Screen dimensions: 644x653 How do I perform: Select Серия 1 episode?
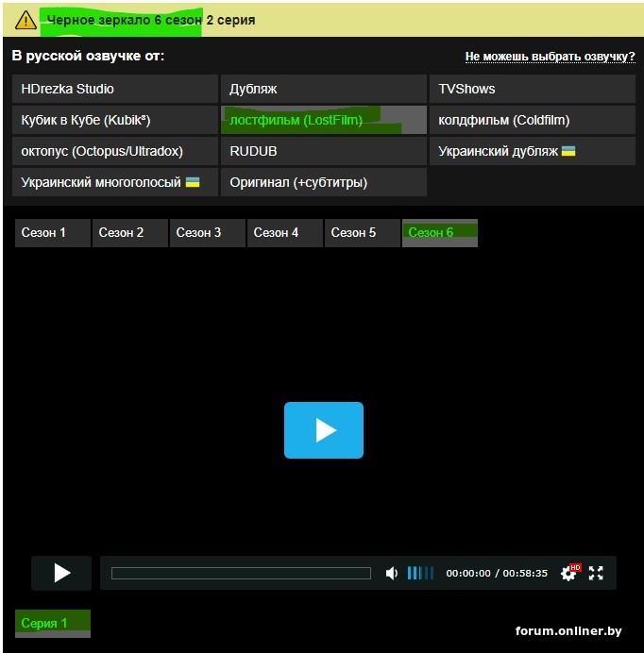pyautogui.click(x=53, y=624)
